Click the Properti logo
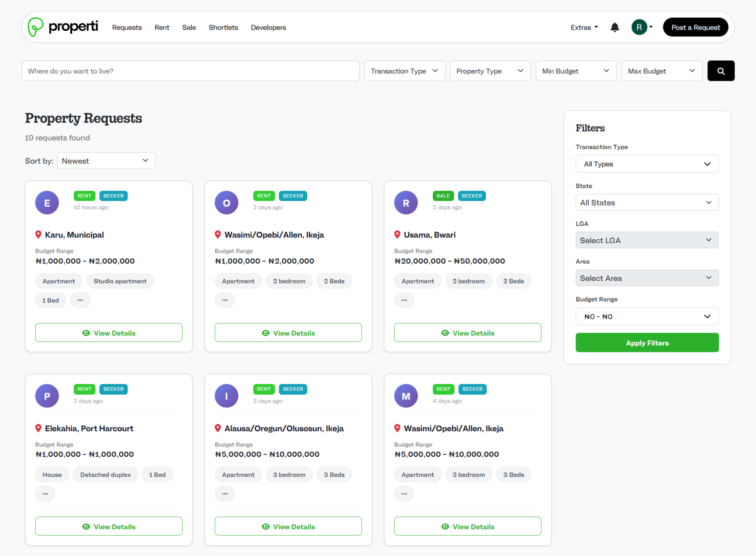 click(x=63, y=27)
